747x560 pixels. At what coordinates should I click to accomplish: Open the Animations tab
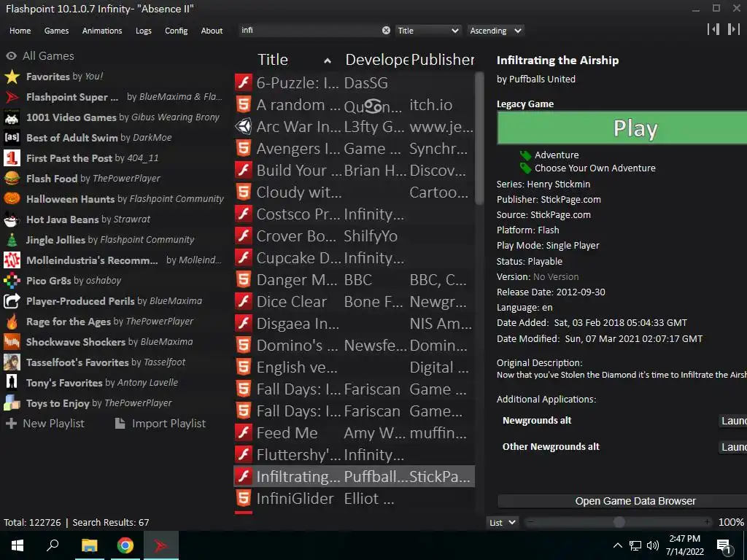(102, 31)
